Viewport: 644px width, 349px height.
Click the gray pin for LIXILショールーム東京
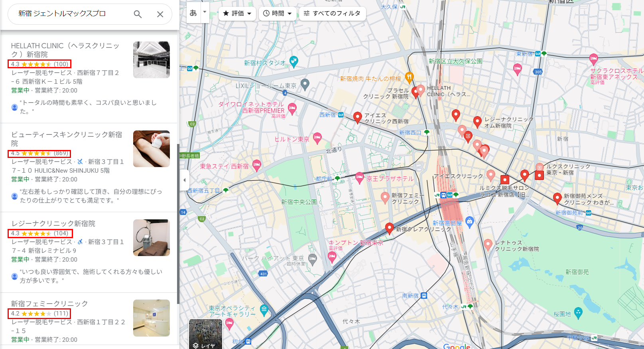[305, 84]
